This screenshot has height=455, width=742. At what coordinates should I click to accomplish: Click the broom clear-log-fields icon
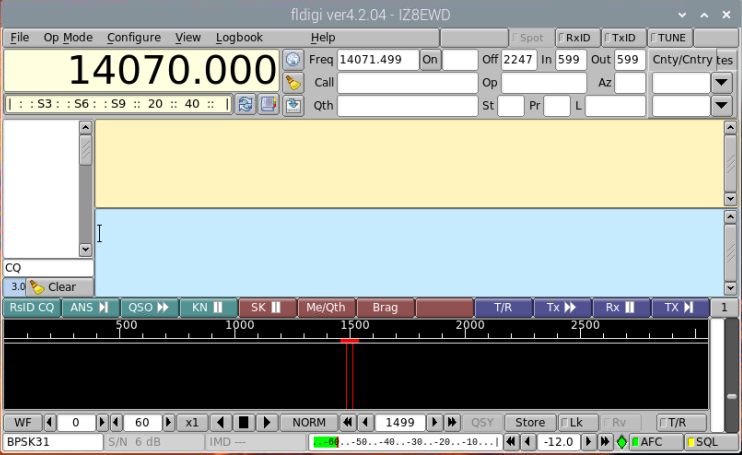[293, 83]
